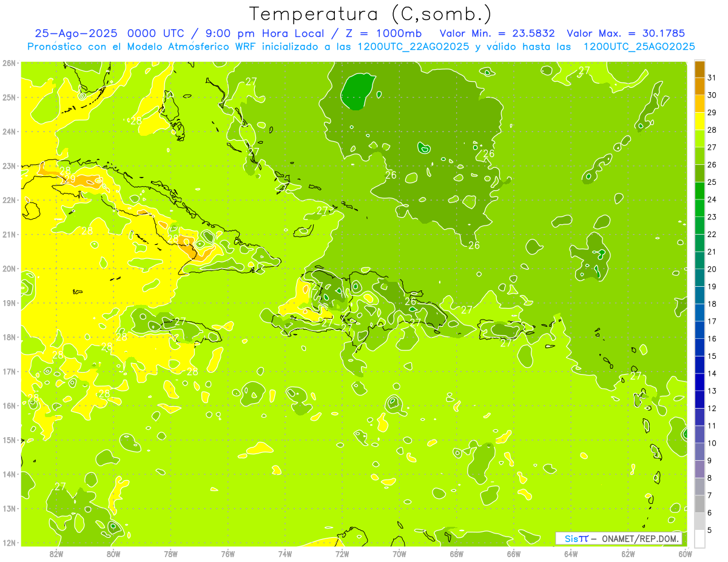Click the blue swatch between 16 and 17
728x562 pixels.
click(699, 330)
